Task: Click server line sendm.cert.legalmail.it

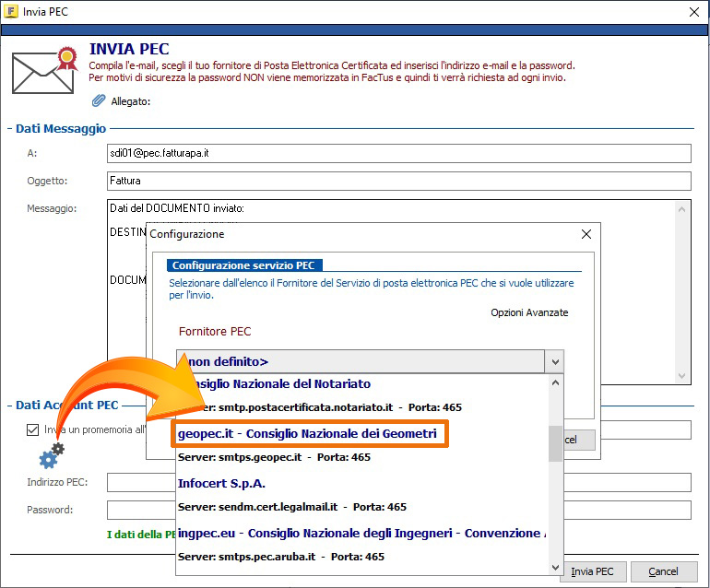Action: tap(292, 507)
